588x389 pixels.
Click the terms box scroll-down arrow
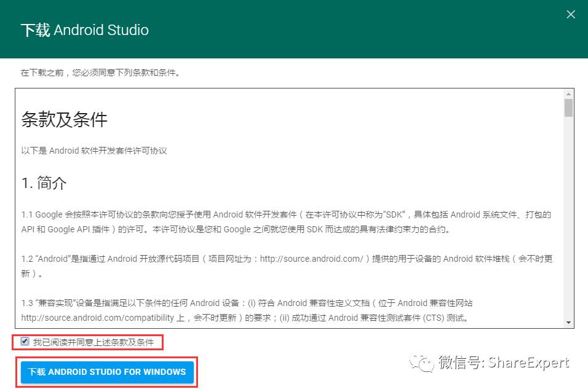click(x=568, y=323)
